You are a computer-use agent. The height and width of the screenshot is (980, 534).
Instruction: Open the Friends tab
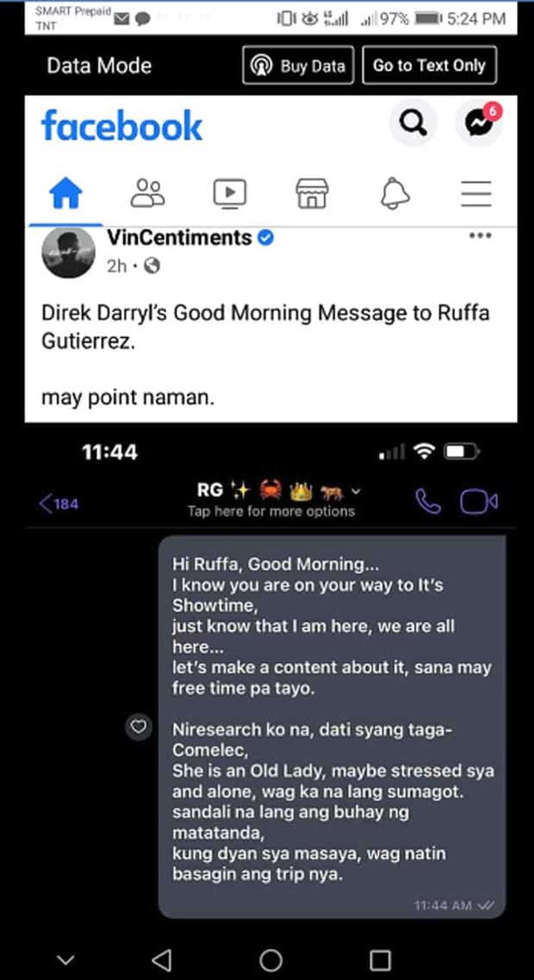[148, 193]
